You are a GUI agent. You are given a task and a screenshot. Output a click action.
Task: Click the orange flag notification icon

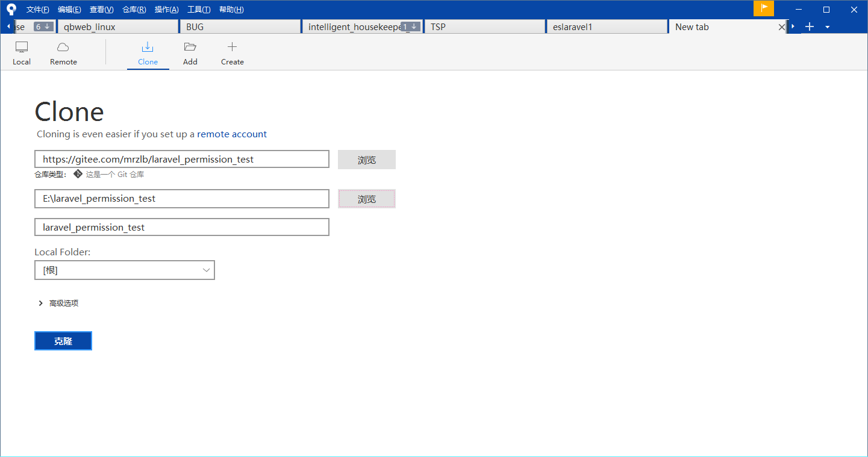763,8
